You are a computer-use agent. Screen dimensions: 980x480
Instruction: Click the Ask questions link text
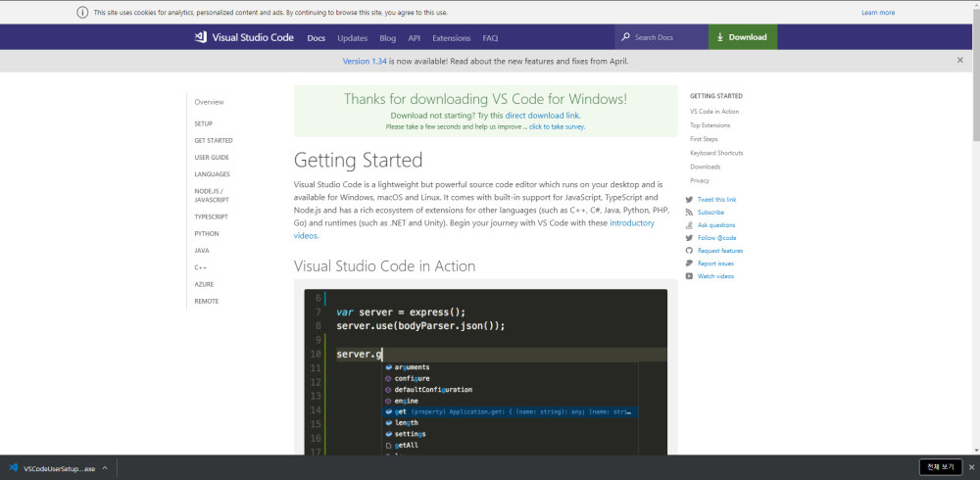[716, 225]
